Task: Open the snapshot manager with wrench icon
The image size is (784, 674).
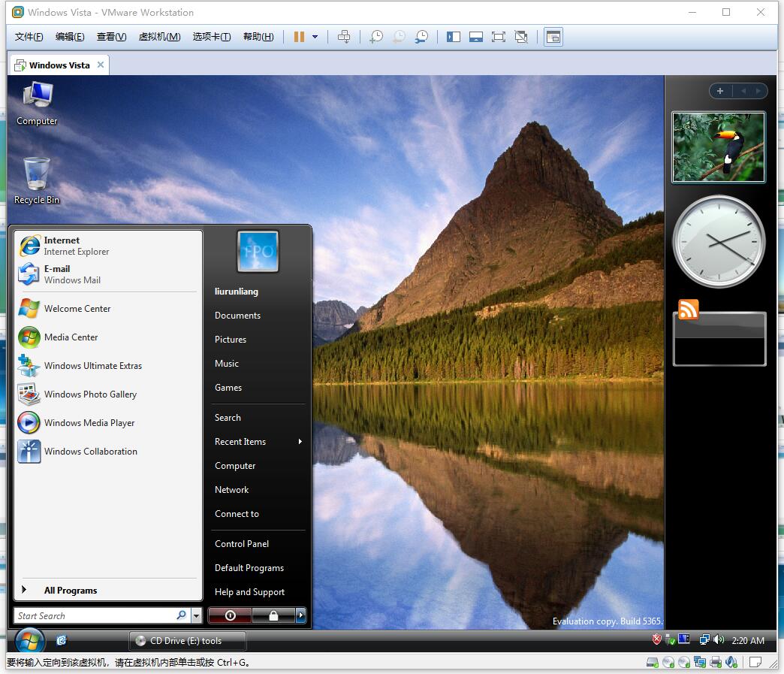Action: click(421, 37)
